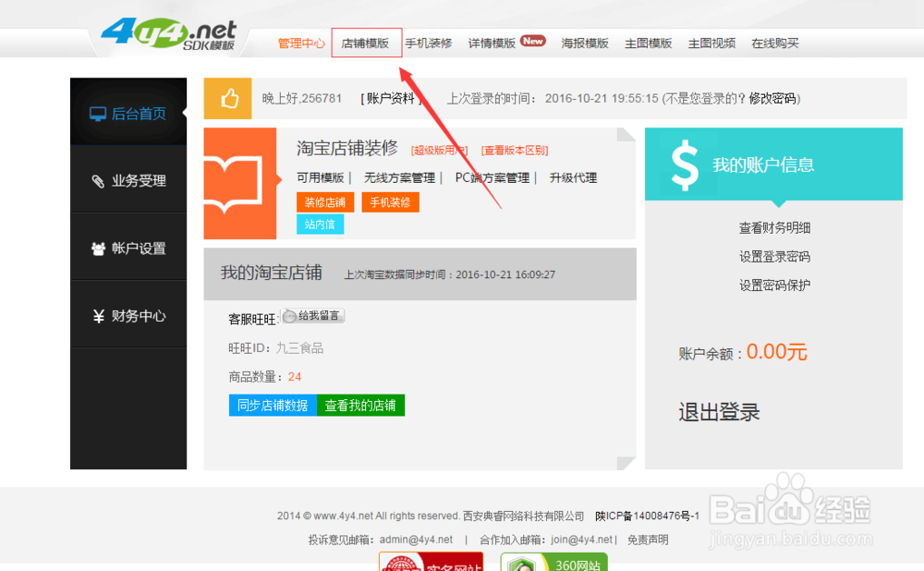
Task: Click the dollar sign account icon
Action: 684,165
